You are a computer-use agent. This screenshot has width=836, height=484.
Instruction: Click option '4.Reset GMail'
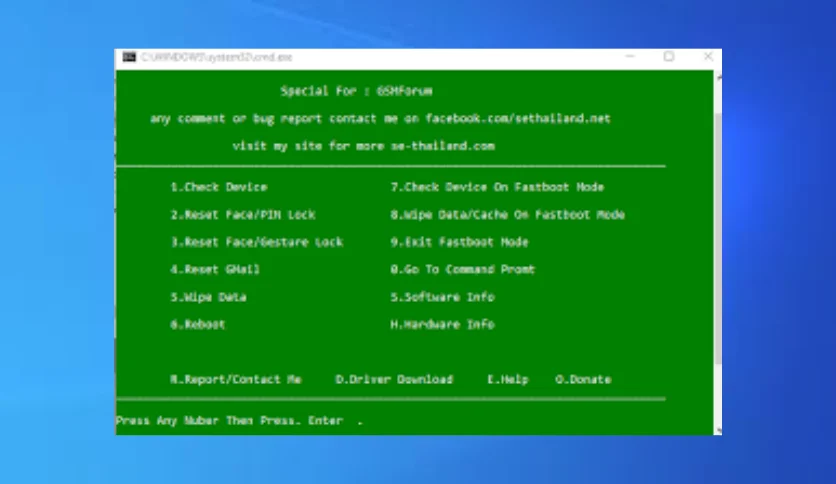click(215, 269)
